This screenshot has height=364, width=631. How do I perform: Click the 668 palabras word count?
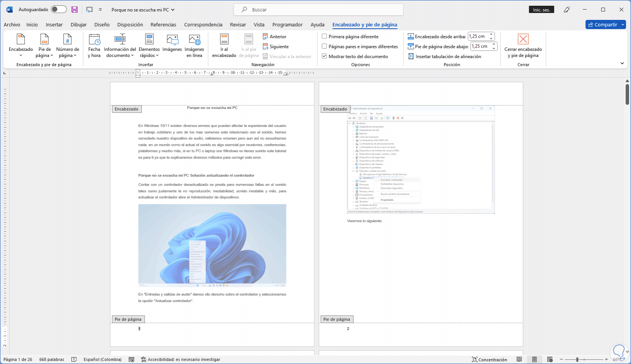[52, 359]
